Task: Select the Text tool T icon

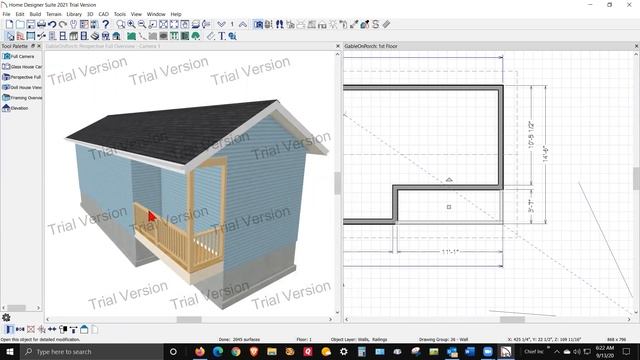Action: coord(222,36)
